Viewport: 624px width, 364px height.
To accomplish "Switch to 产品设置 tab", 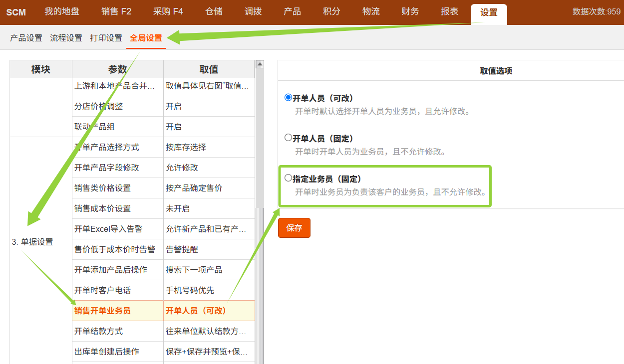I will pyautogui.click(x=26, y=38).
